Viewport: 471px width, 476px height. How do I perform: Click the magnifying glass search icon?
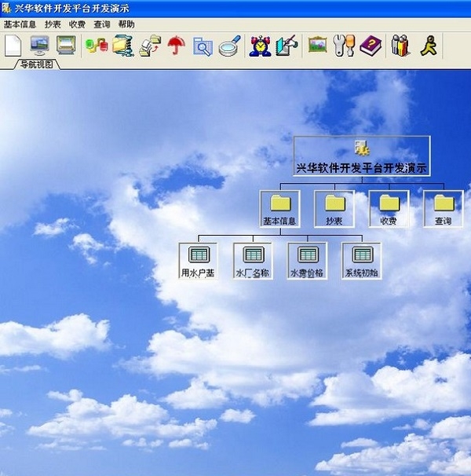(229, 46)
